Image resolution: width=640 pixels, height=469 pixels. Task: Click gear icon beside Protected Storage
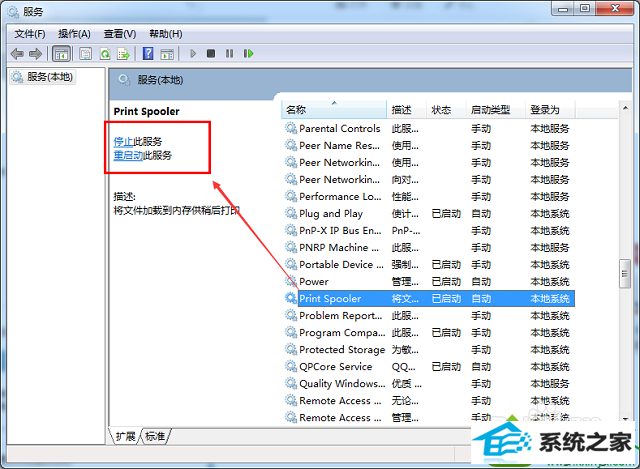point(291,349)
